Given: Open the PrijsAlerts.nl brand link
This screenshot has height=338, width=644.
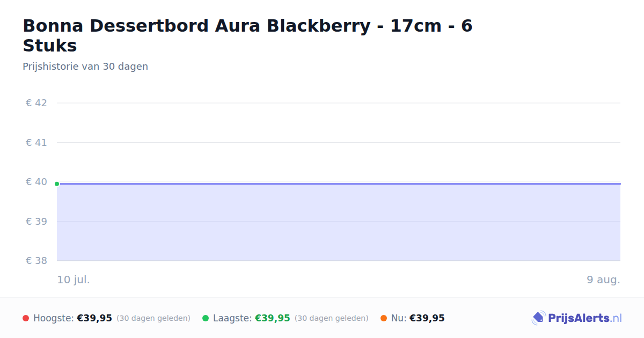Looking at the screenshot, I should tap(577, 318).
